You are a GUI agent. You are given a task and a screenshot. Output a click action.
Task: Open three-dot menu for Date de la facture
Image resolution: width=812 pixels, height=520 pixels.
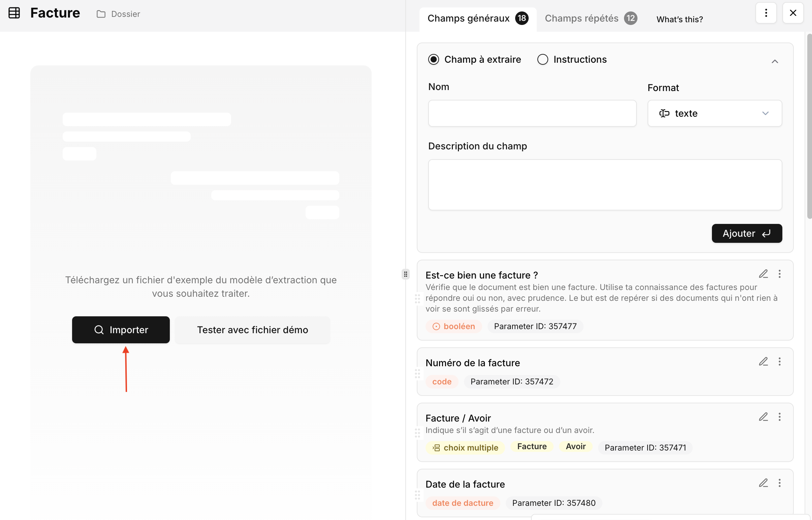(779, 483)
